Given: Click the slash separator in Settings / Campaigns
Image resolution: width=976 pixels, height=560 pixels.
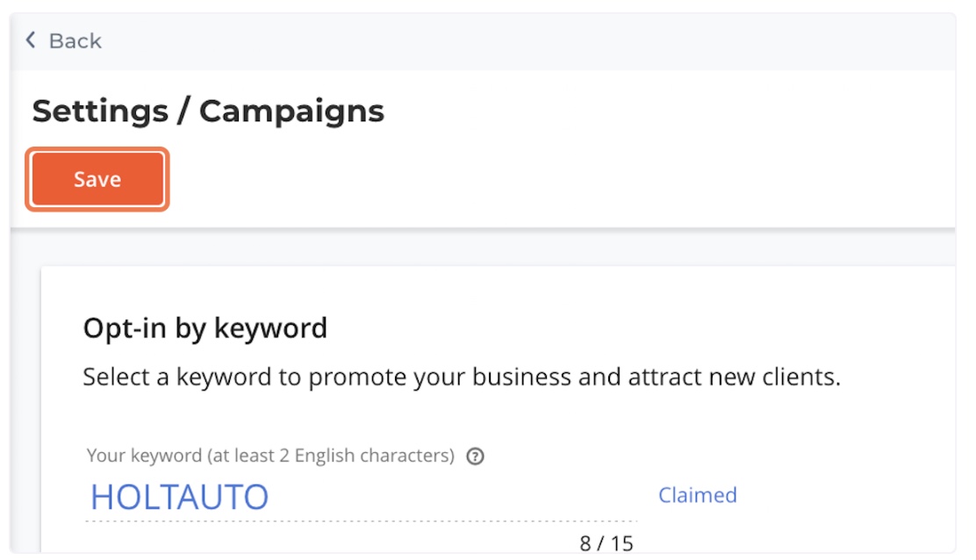Looking at the screenshot, I should 183,112.
